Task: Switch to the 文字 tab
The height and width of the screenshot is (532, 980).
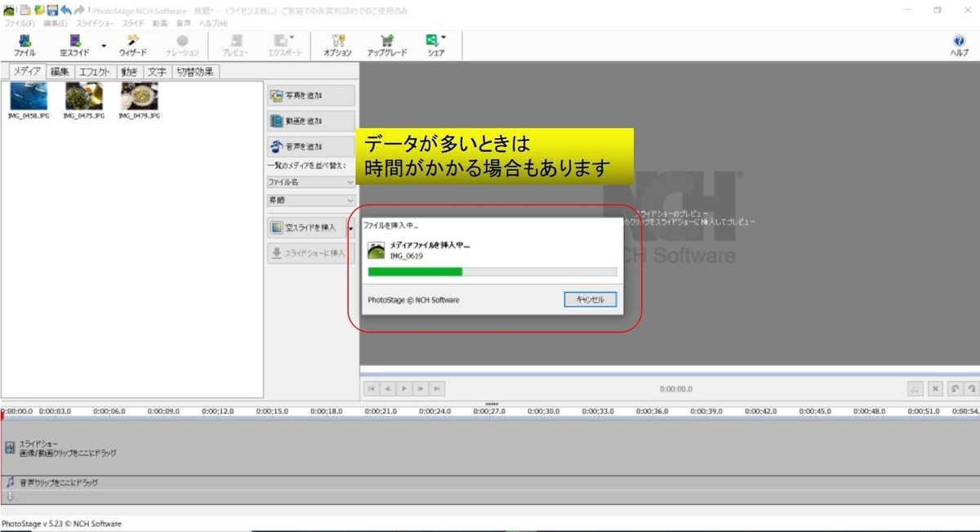Action: coord(156,72)
